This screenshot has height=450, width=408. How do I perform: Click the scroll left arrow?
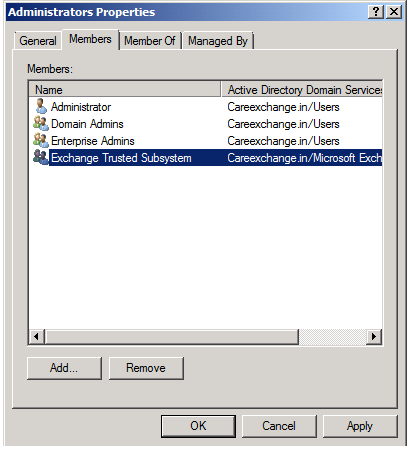(x=37, y=337)
